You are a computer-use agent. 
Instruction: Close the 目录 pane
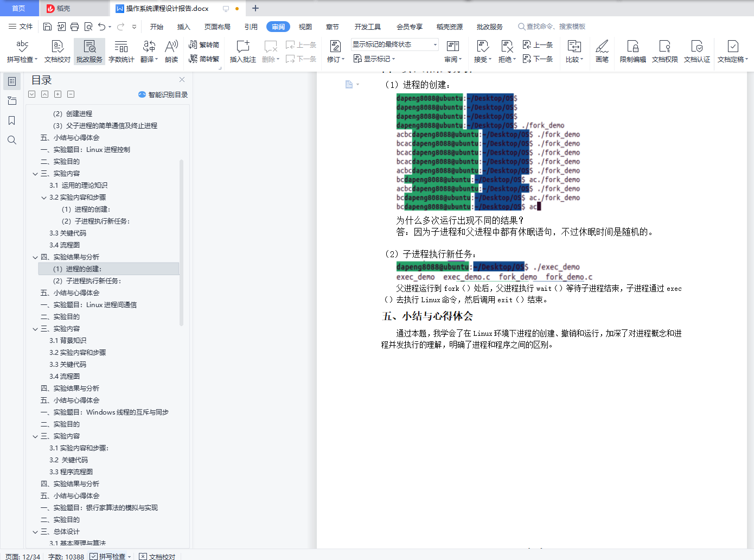(x=182, y=80)
